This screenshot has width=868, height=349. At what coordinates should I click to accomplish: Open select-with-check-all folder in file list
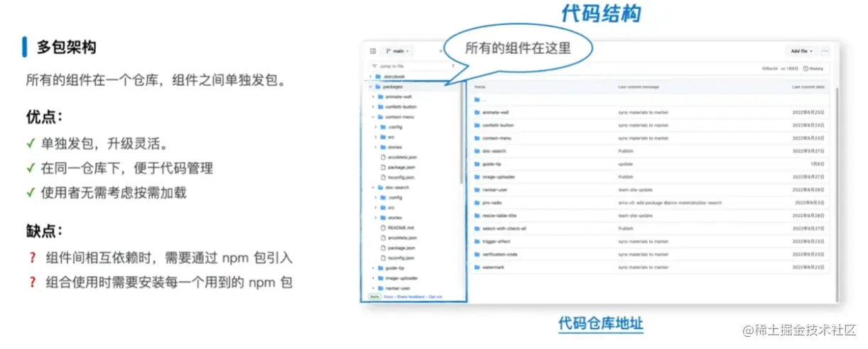(x=504, y=228)
